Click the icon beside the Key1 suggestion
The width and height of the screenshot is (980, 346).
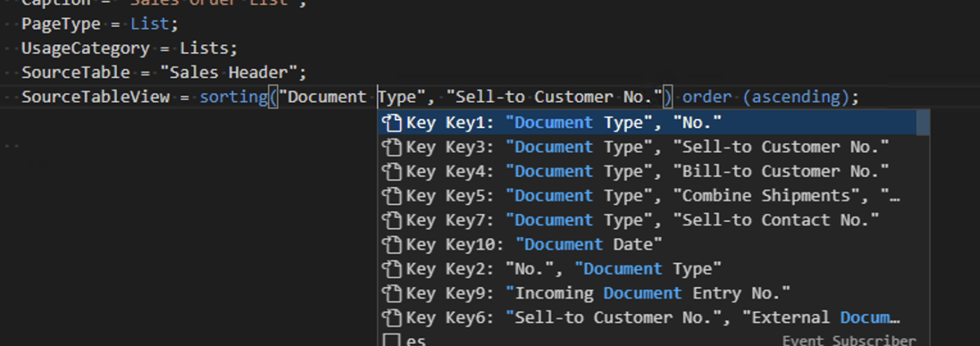[x=393, y=123]
